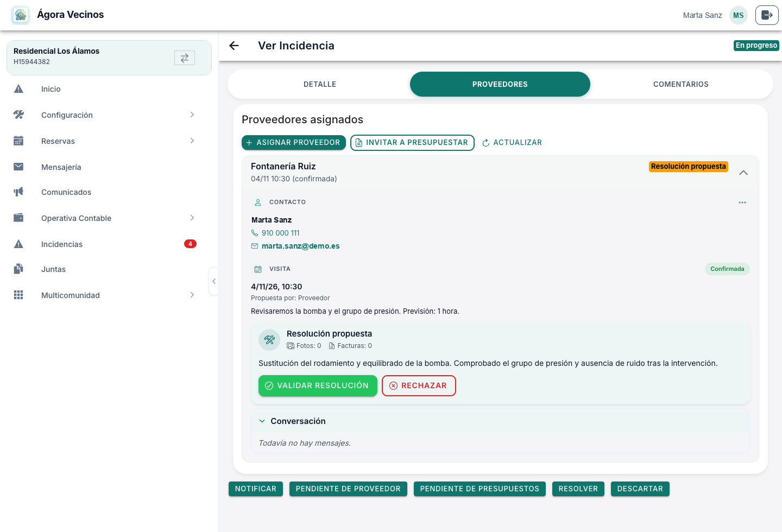Viewport: 782px width, 532px height.
Task: Click the Configuración tools icon
Action: point(18,115)
